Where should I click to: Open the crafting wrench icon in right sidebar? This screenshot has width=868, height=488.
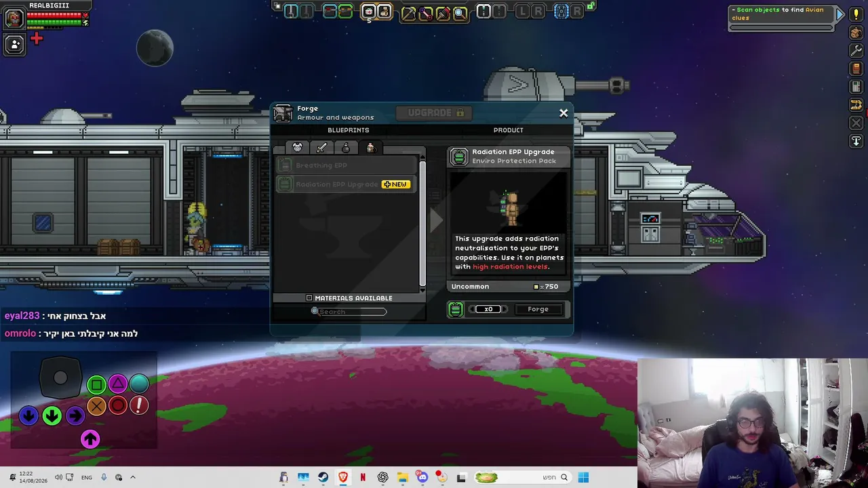pyautogui.click(x=856, y=50)
